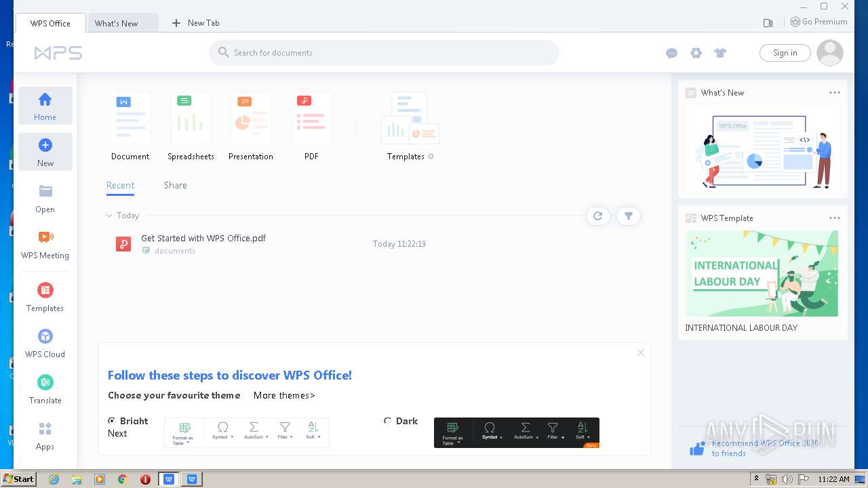Click the window layout icon near Go Premium
The height and width of the screenshot is (488, 868).
tap(768, 23)
